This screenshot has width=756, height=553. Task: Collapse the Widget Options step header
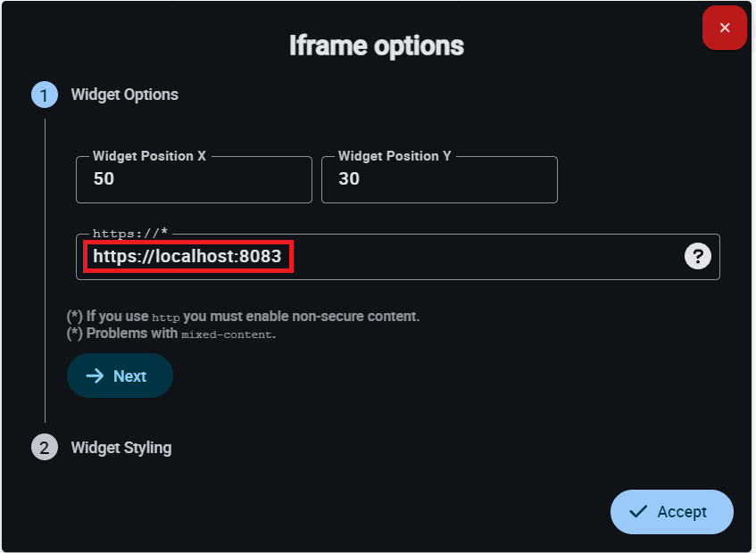pyautogui.click(x=125, y=95)
